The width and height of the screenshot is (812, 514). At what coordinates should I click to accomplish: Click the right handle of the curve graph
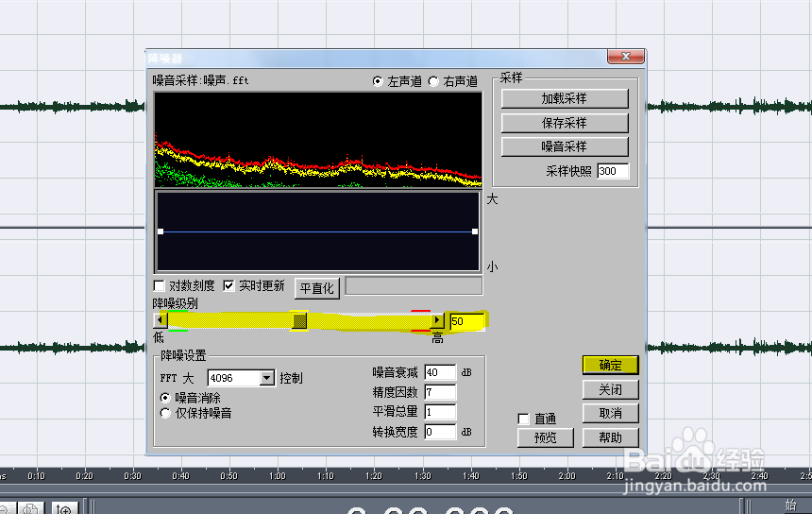(475, 231)
